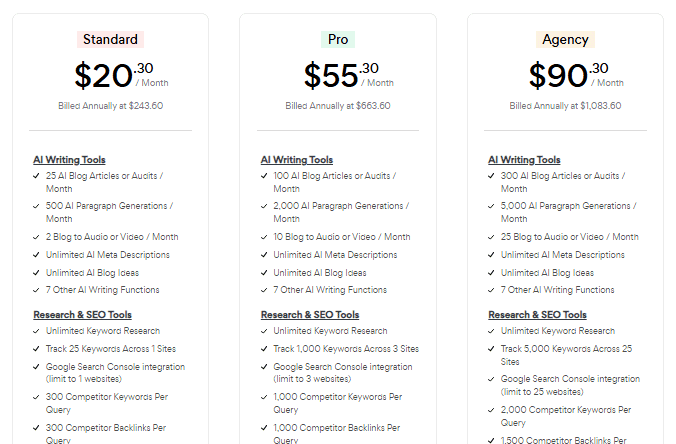The image size is (676, 444).
Task: Click checkmark next to 500 AI Paragraph Generations
Action: [x=37, y=206]
